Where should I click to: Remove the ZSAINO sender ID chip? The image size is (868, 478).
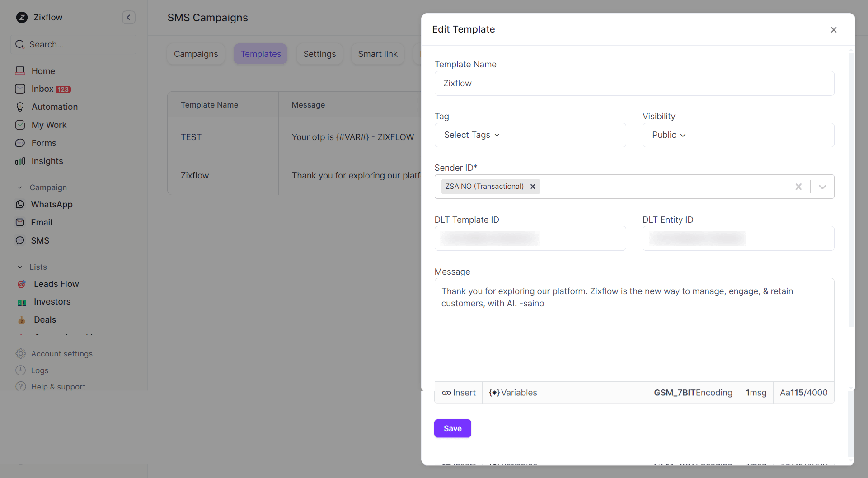tap(533, 187)
